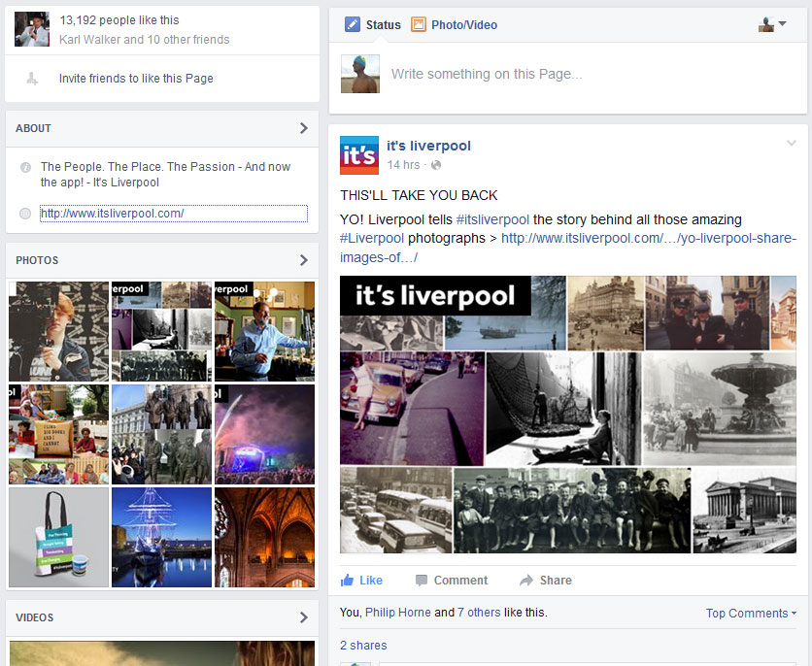Open the tall ship photo thumbnail
This screenshot has height=666, width=812.
(x=161, y=537)
